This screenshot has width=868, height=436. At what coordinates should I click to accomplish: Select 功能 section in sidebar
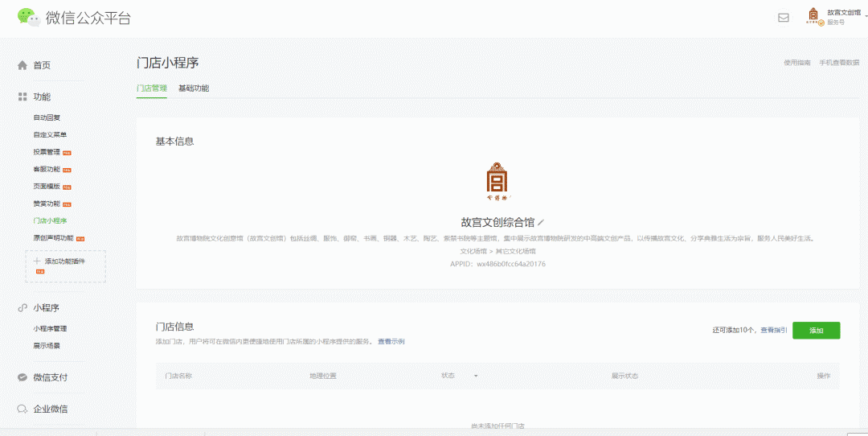tap(42, 97)
